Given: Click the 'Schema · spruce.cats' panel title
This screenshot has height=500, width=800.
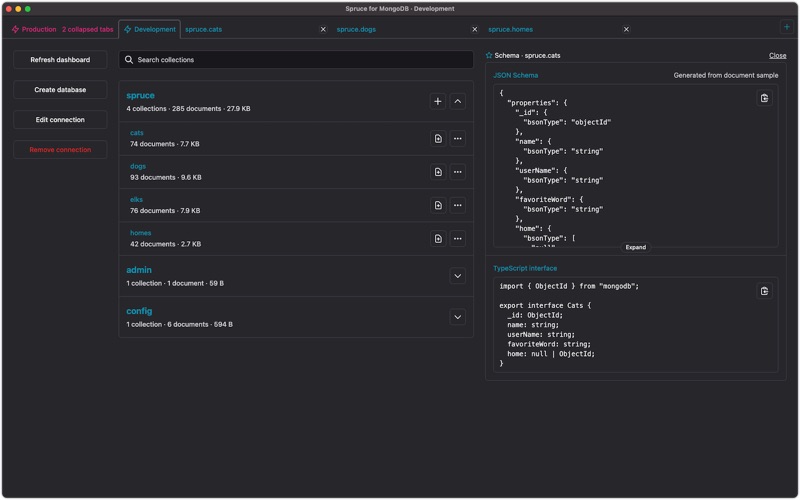Looking at the screenshot, I should coord(527,55).
